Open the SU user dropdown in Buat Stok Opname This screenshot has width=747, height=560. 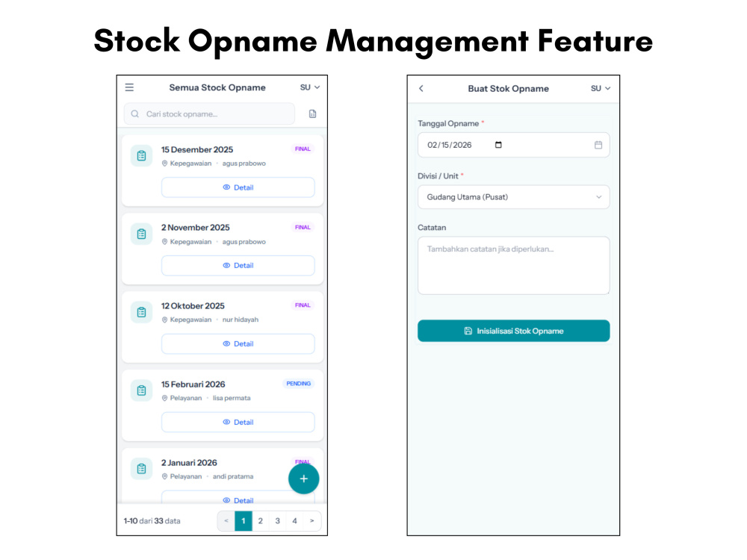point(601,89)
